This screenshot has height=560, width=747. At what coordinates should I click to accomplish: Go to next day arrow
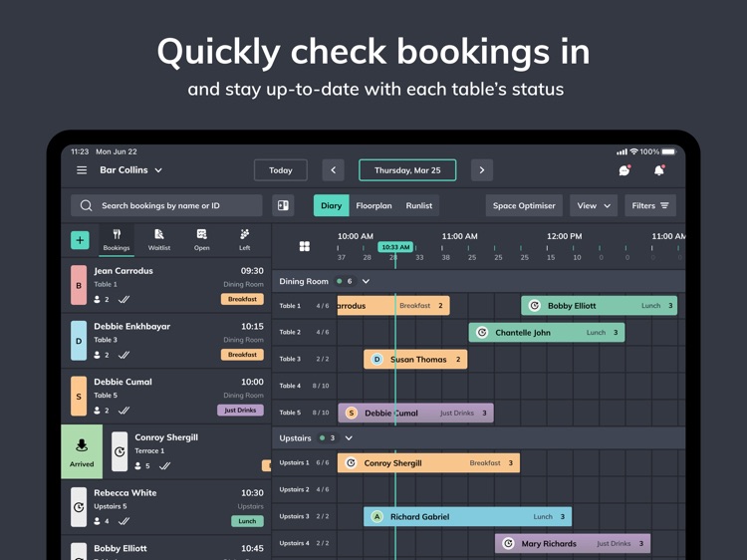click(x=482, y=170)
